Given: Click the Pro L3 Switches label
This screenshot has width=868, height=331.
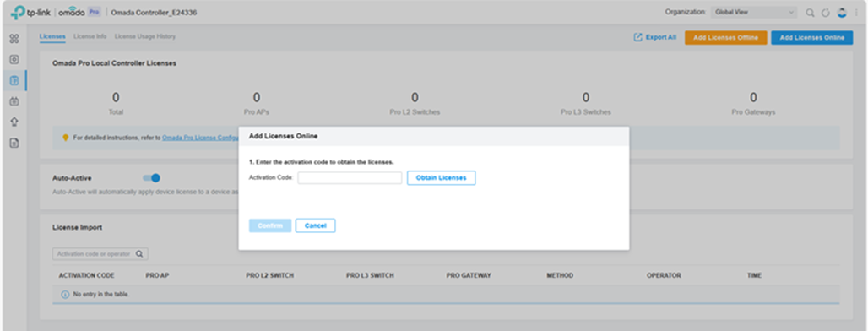Looking at the screenshot, I should 586,112.
